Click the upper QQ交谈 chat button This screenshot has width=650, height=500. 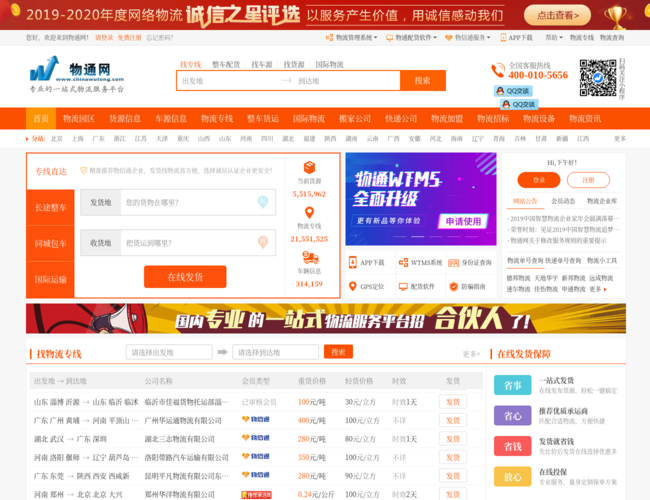513,91
